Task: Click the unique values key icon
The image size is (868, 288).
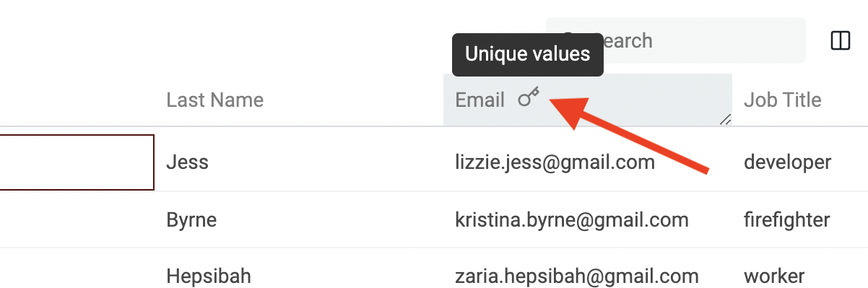Action: coord(529,97)
